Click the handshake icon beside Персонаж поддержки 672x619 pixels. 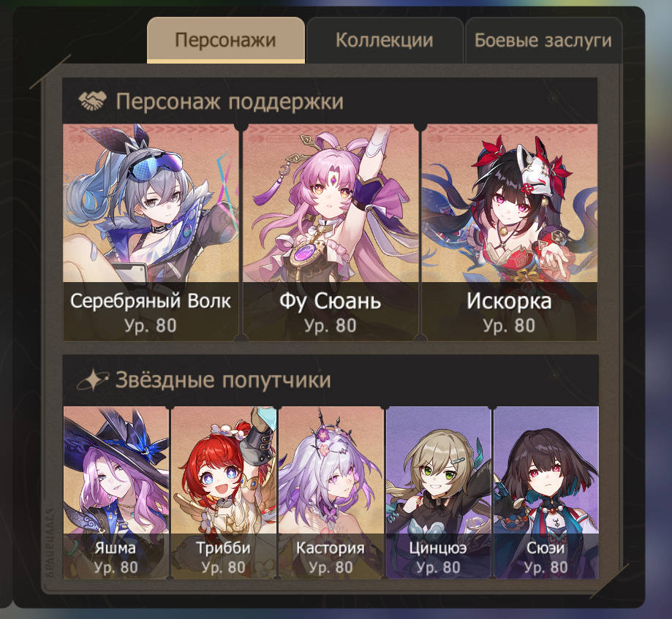[x=92, y=101]
